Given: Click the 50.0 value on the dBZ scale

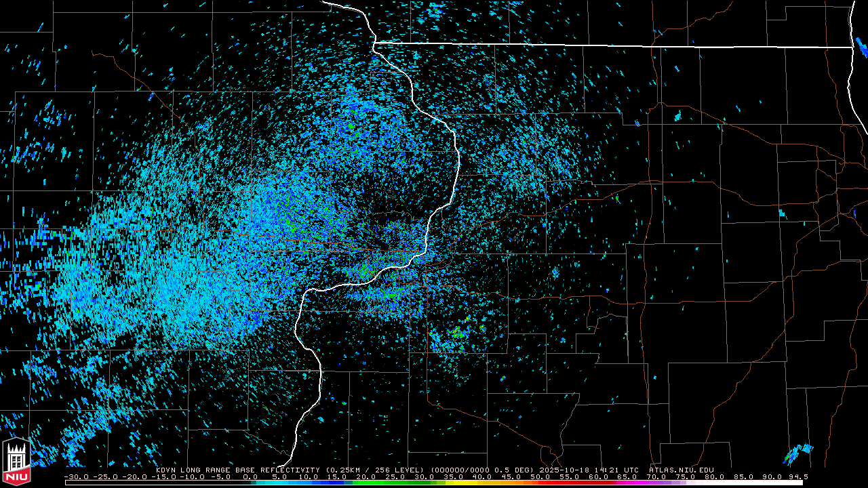Looking at the screenshot, I should tap(540, 477).
